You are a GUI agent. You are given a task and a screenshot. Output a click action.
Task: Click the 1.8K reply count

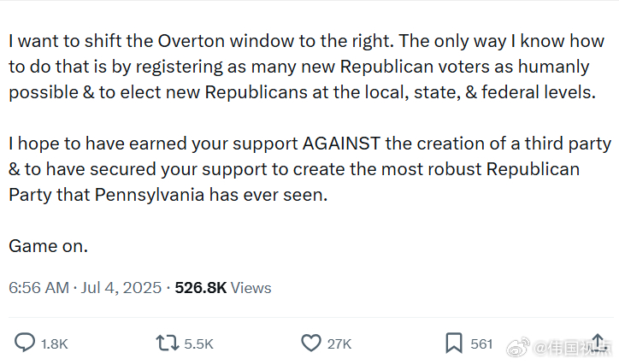coord(55,343)
